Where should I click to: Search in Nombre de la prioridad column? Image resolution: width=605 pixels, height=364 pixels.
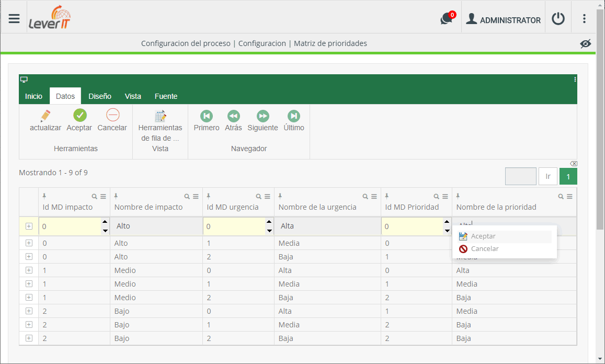click(561, 197)
